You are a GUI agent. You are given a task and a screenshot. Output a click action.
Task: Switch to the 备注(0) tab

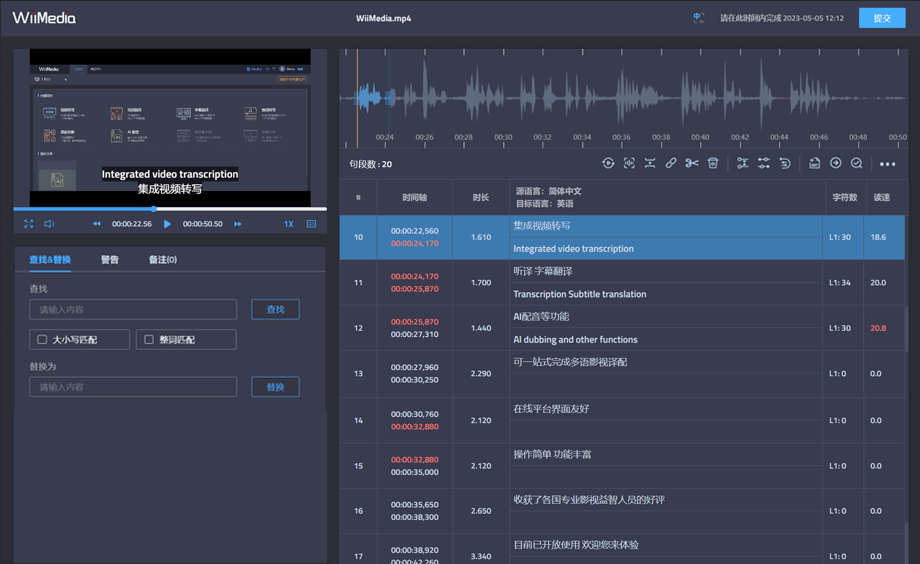(163, 259)
